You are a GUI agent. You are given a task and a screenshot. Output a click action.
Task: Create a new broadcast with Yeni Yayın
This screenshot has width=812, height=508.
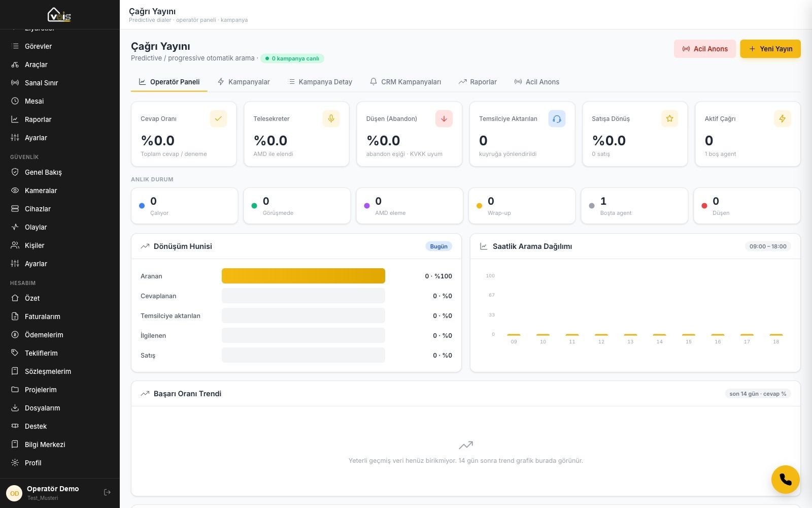[x=770, y=49]
